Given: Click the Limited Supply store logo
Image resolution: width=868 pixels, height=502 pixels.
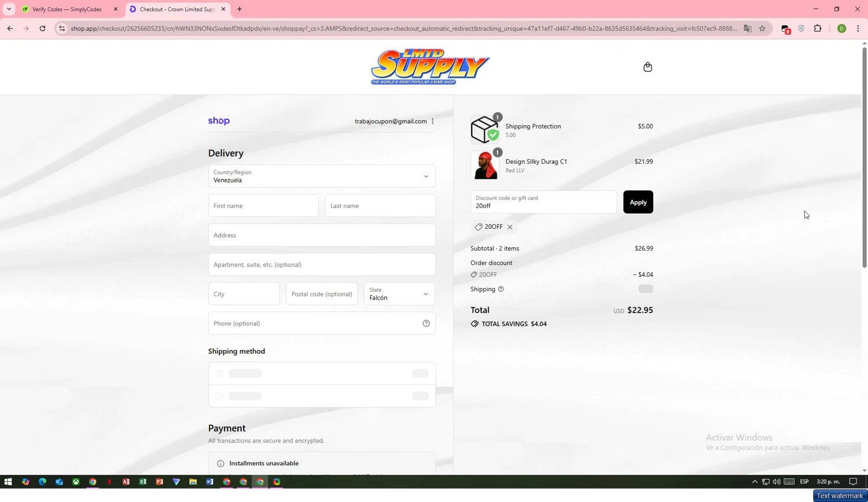Looking at the screenshot, I should 430,67.
